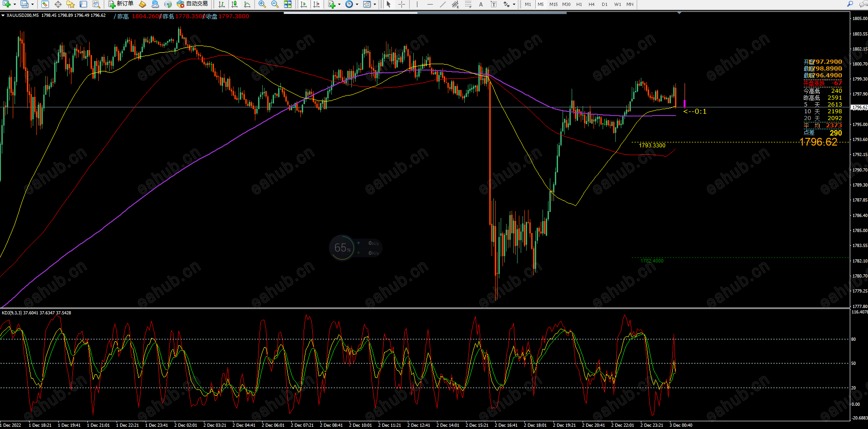Open the chart periods clock icon

(x=349, y=4)
